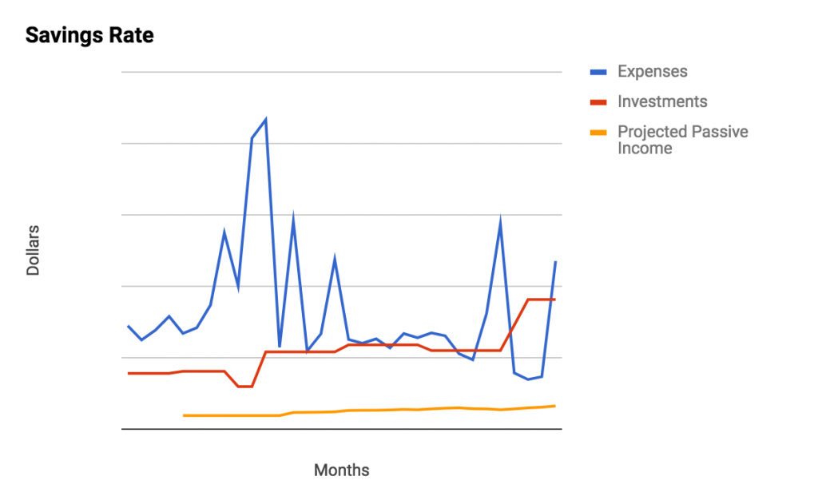Click the first point of the blue Expenses line
Viewport: 818px width, 504px height.
click(129, 326)
